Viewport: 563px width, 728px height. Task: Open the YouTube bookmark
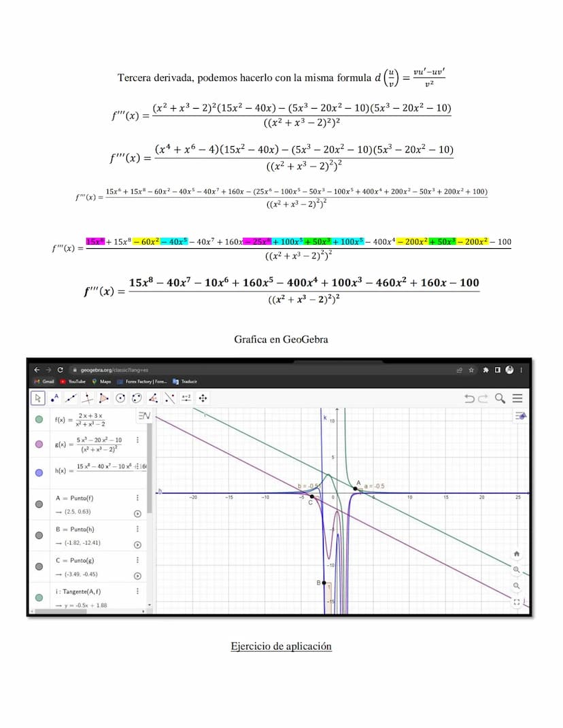(73, 381)
